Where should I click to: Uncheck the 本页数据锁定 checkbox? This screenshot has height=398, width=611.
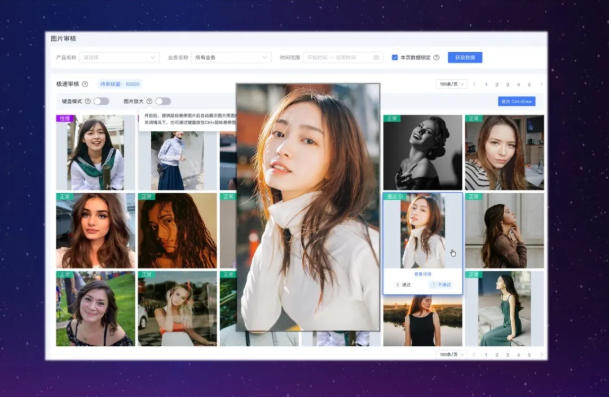[395, 57]
